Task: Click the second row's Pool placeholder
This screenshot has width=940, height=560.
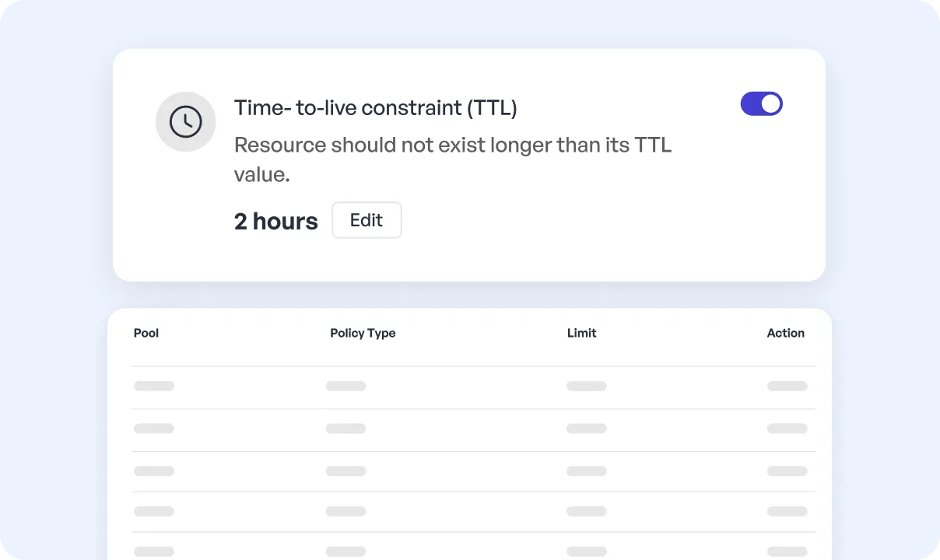Action: [x=154, y=429]
